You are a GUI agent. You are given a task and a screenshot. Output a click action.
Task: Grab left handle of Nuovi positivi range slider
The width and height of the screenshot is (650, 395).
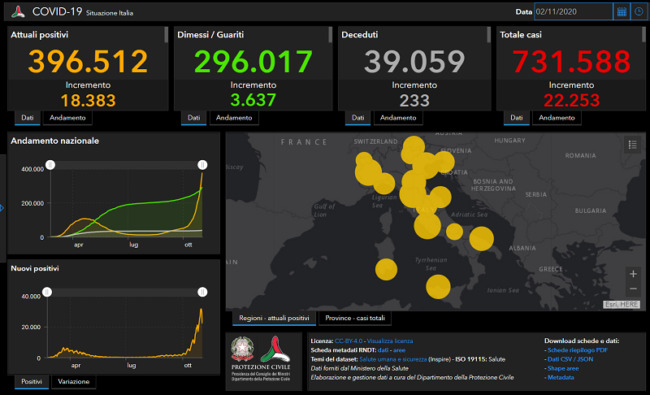tap(47, 292)
